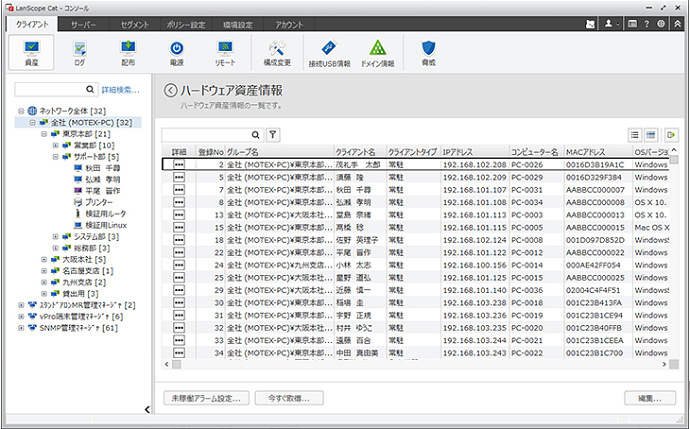Open details button for row No 2
This screenshot has height=429, width=690.
point(179,165)
